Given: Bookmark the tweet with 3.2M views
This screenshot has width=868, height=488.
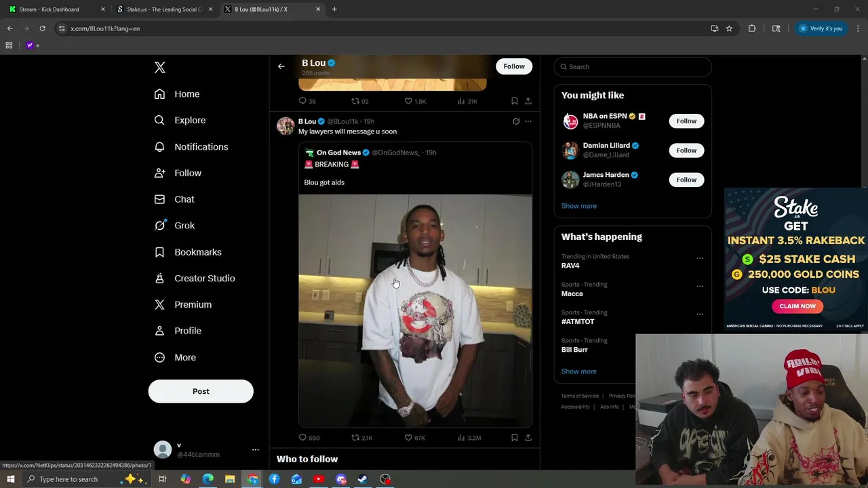Looking at the screenshot, I should click(x=514, y=438).
